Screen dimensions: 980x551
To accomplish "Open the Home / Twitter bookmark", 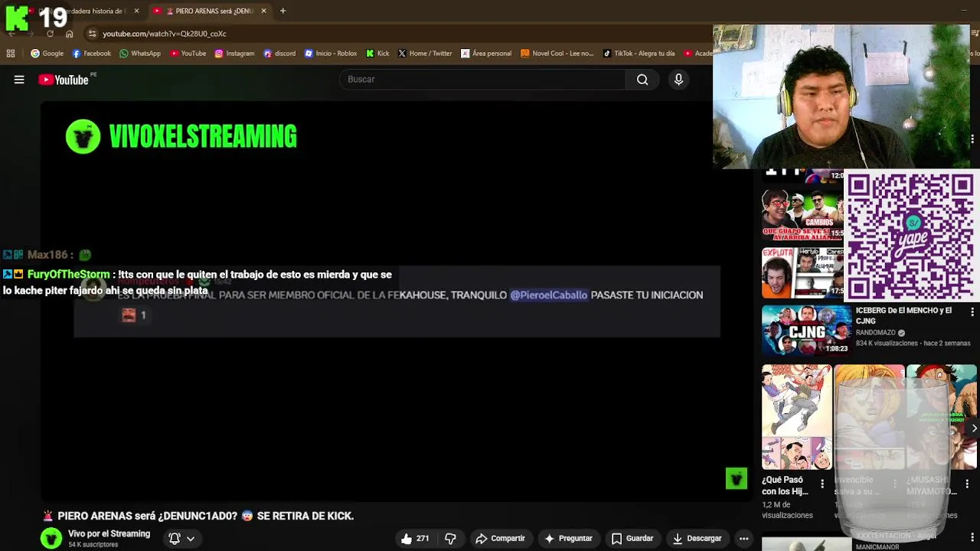I will tap(425, 54).
